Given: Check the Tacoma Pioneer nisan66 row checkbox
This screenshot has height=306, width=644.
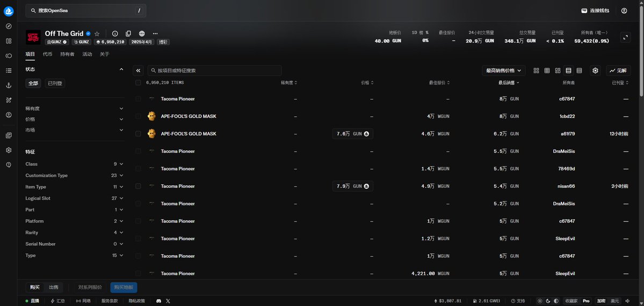Looking at the screenshot, I should click(139, 186).
